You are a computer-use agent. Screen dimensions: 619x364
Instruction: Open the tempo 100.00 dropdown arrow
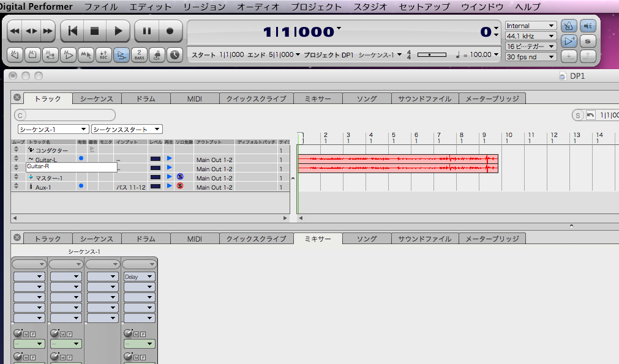point(496,55)
